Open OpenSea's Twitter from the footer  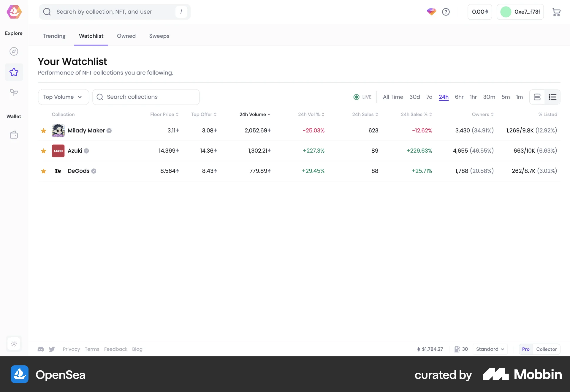tap(52, 349)
